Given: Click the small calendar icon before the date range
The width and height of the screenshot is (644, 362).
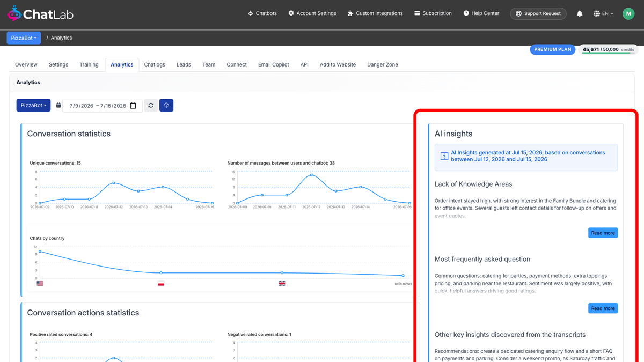Looking at the screenshot, I should click(x=58, y=106).
